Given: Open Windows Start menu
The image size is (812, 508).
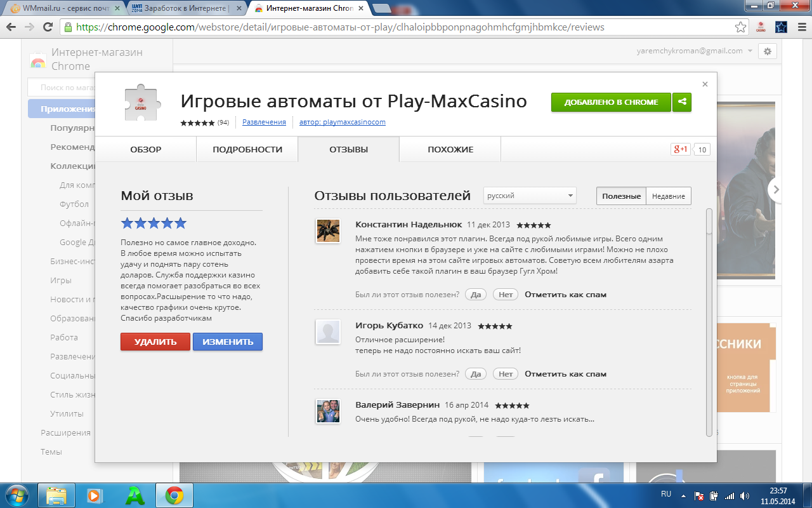Looking at the screenshot, I should [x=17, y=495].
